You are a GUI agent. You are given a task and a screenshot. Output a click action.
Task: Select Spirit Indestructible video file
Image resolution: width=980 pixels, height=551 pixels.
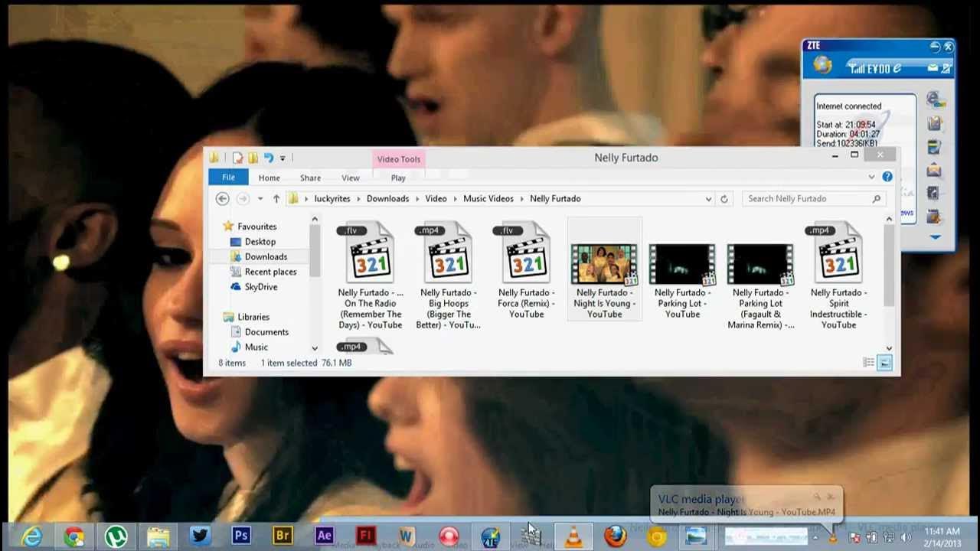pos(839,276)
